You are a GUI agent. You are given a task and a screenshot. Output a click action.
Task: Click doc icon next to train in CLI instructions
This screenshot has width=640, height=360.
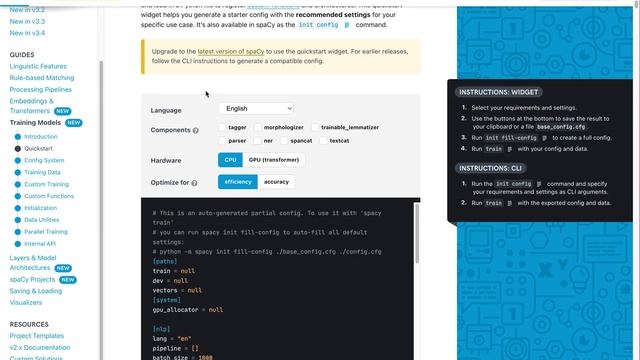pyautogui.click(x=509, y=203)
